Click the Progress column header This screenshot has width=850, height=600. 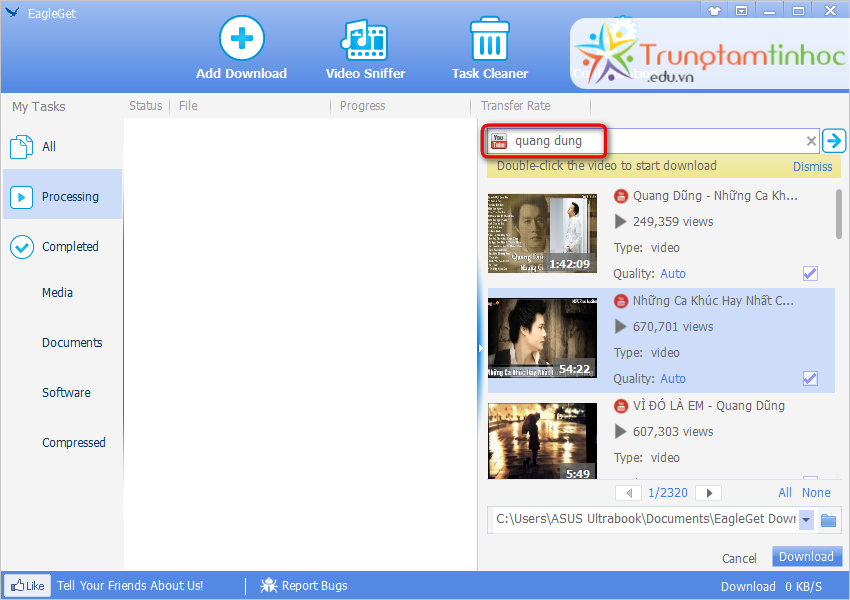coord(362,106)
